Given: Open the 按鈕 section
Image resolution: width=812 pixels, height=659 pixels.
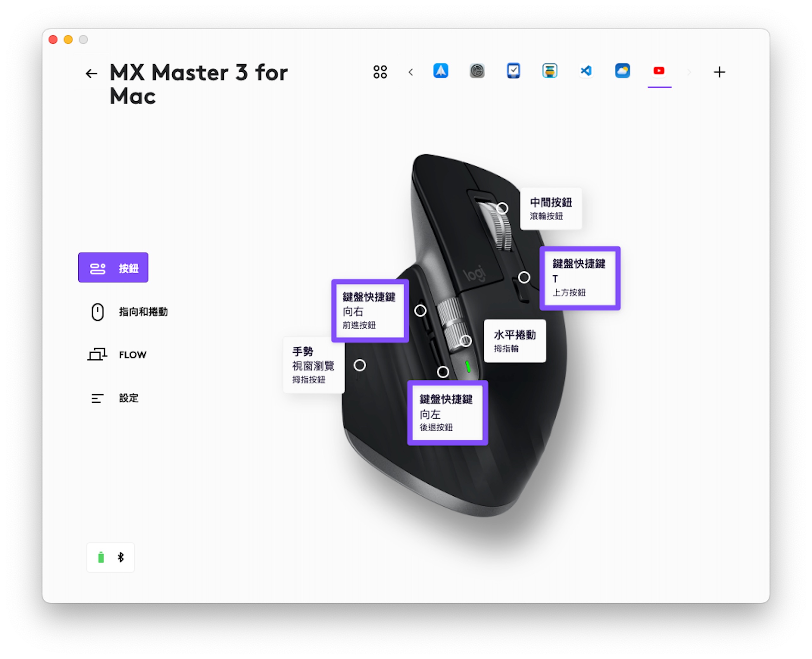Looking at the screenshot, I should [113, 267].
